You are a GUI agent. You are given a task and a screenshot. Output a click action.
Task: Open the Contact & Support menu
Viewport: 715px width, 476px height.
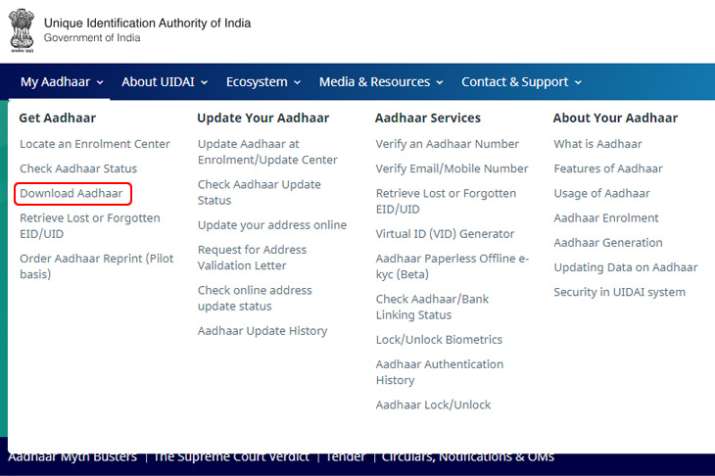(521, 82)
